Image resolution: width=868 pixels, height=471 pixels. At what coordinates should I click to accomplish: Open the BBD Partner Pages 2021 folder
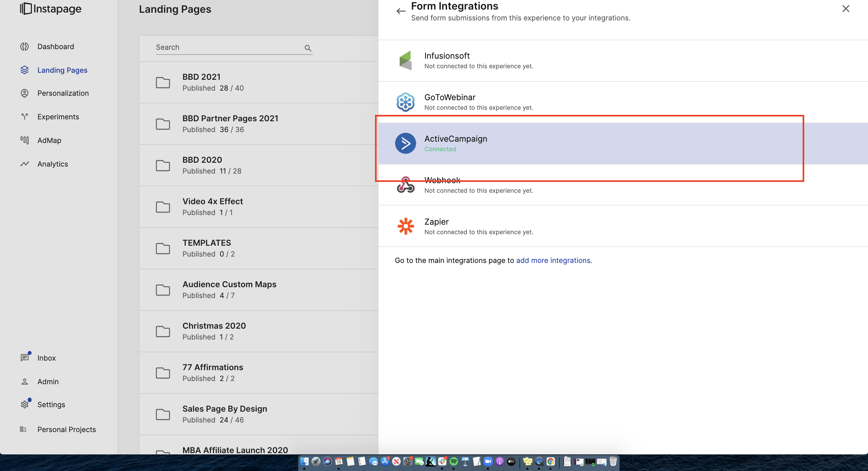tap(258, 124)
